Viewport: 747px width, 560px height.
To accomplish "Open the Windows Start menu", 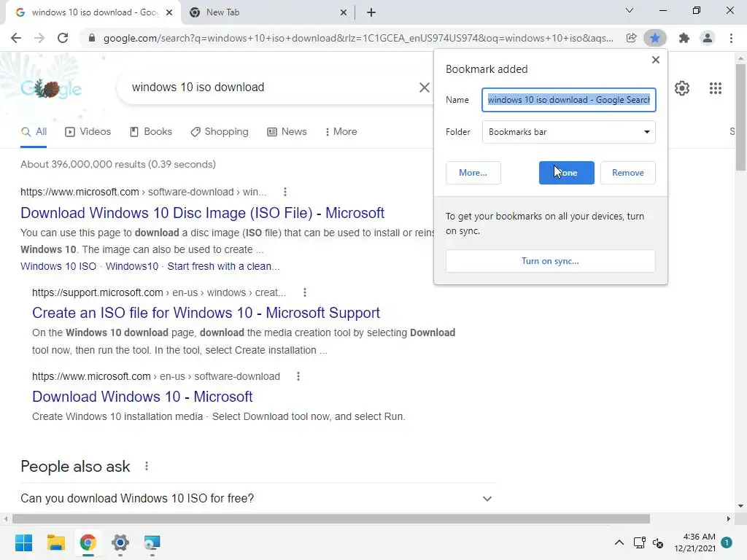I will coord(24,542).
